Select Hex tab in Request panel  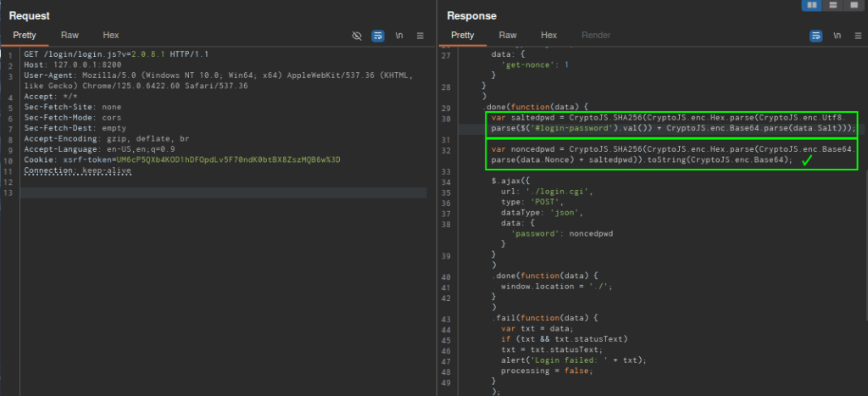click(x=111, y=36)
